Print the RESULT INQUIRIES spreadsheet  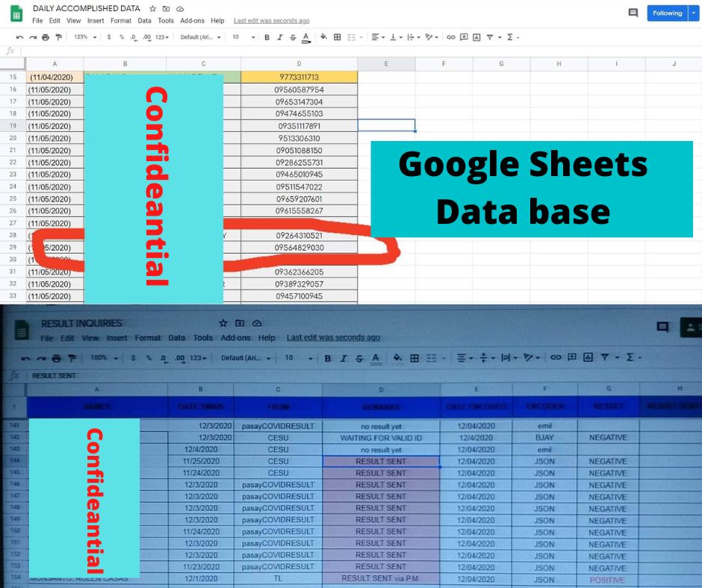pyautogui.click(x=57, y=358)
